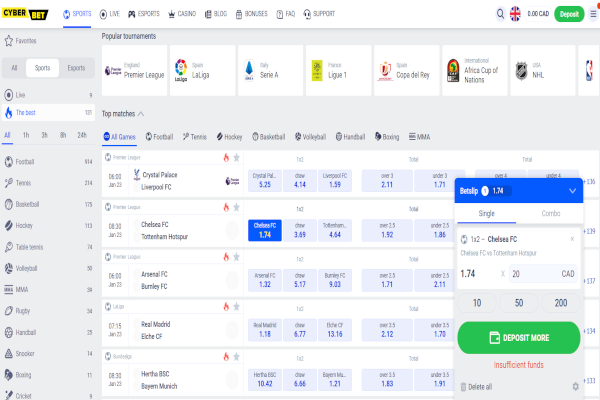Viewport: 600px width, 400px height.
Task: Open the search magnifier icon
Action: pos(500,14)
